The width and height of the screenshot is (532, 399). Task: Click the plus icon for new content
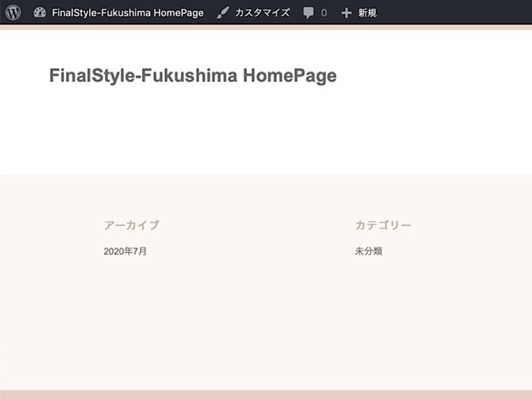pos(346,13)
